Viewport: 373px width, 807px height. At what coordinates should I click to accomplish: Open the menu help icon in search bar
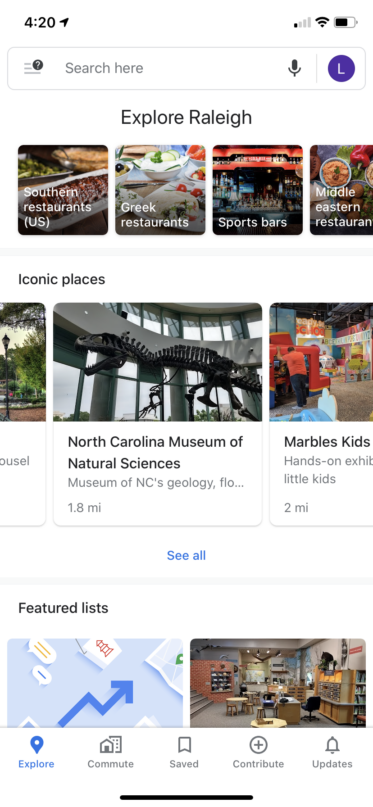pyautogui.click(x=33, y=67)
